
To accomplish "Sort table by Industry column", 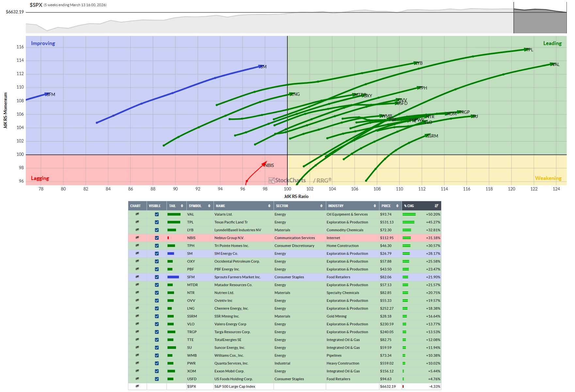I will 352,206.
